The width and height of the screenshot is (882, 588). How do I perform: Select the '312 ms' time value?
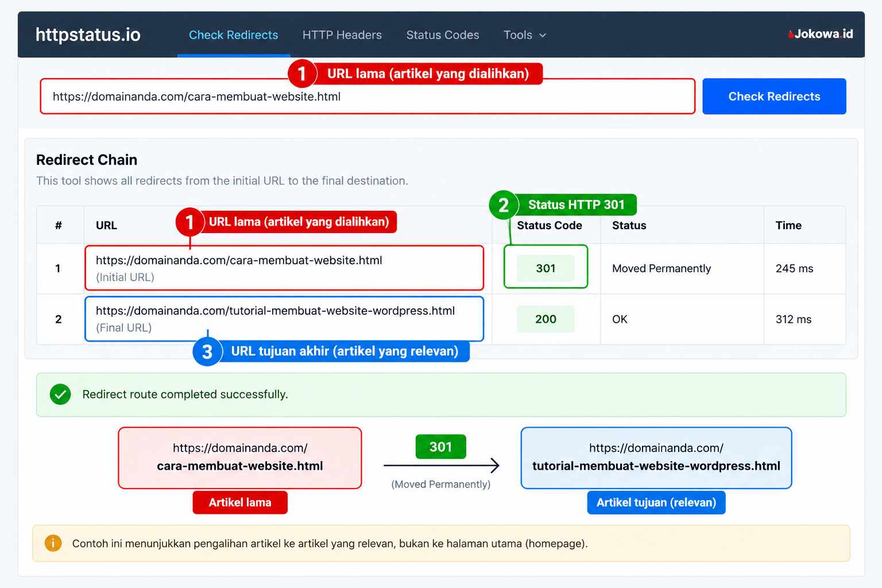pyautogui.click(x=794, y=319)
